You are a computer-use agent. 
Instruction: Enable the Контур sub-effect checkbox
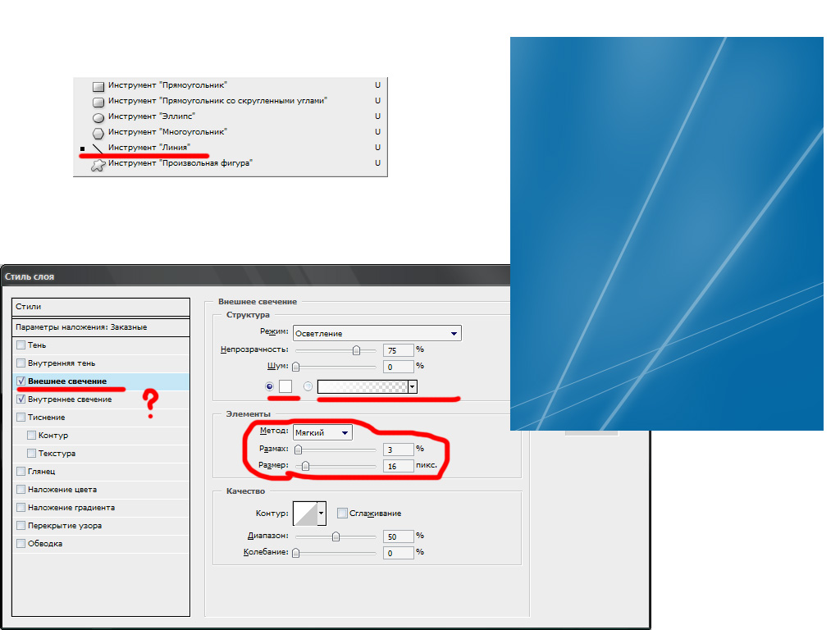click(x=32, y=435)
